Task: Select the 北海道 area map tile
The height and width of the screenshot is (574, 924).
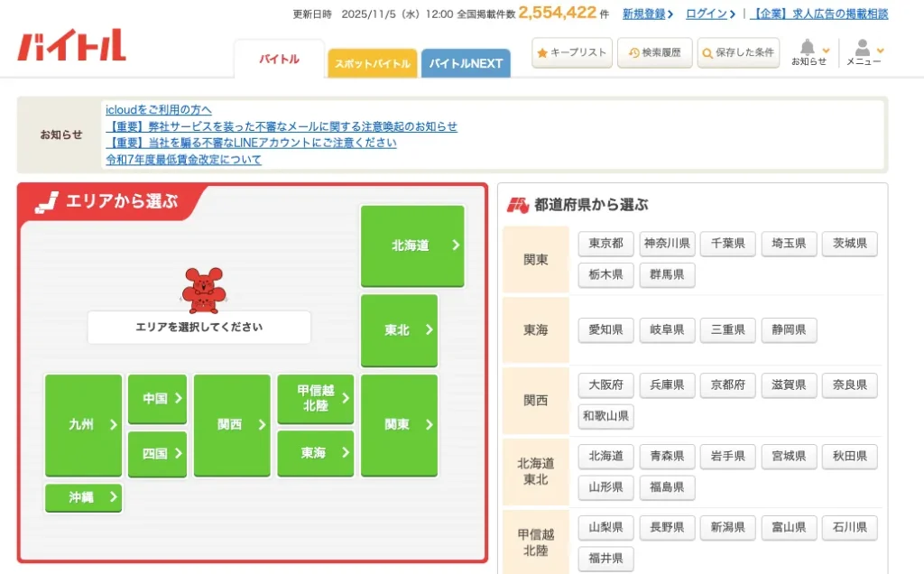Action: click(x=412, y=245)
